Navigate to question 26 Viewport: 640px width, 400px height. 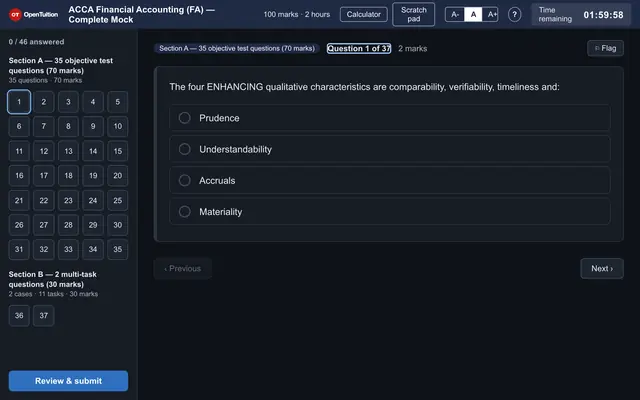click(x=19, y=225)
